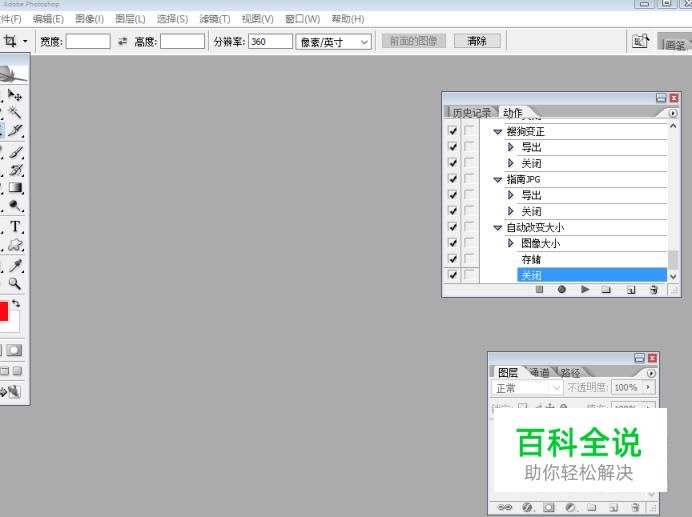Open the 窗口(W) menu
Screen dimensions: 692x517
coord(302,19)
